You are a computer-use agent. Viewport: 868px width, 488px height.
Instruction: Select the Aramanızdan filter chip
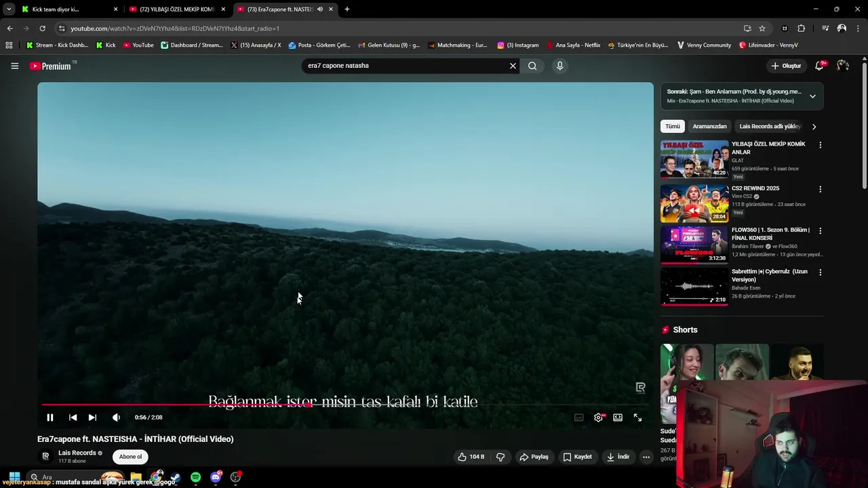(x=709, y=126)
